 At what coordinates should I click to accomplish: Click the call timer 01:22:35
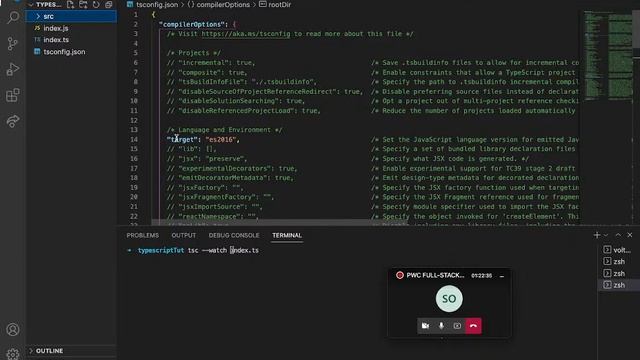481,276
